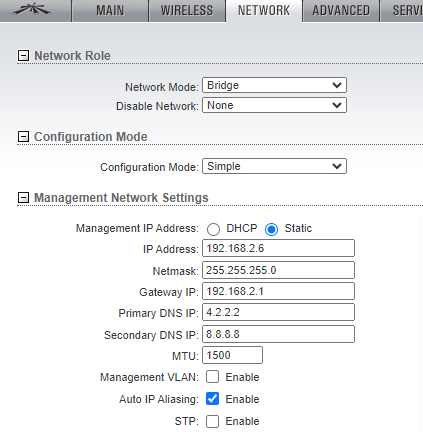Click the IP Address input field
The image size is (423, 432).
coord(278,248)
